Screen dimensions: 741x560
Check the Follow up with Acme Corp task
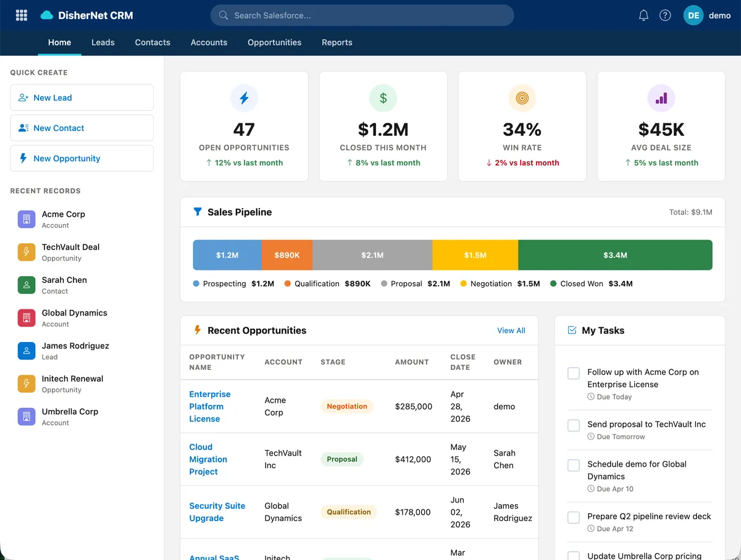coord(574,373)
